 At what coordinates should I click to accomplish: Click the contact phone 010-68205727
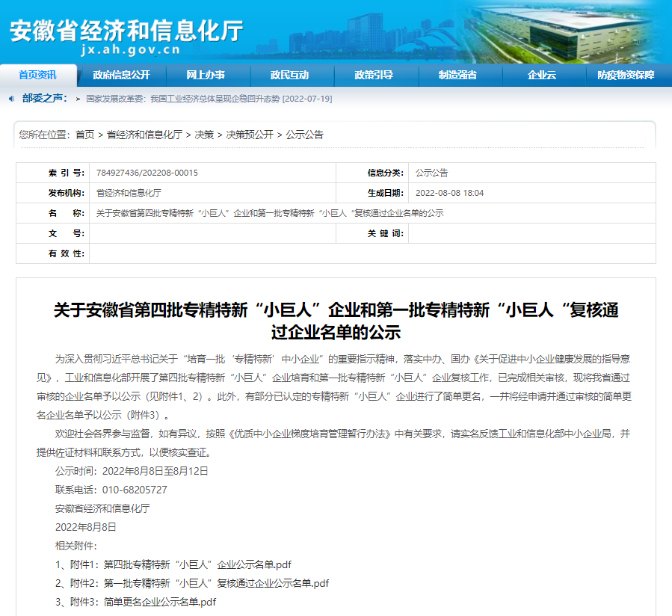[135, 490]
